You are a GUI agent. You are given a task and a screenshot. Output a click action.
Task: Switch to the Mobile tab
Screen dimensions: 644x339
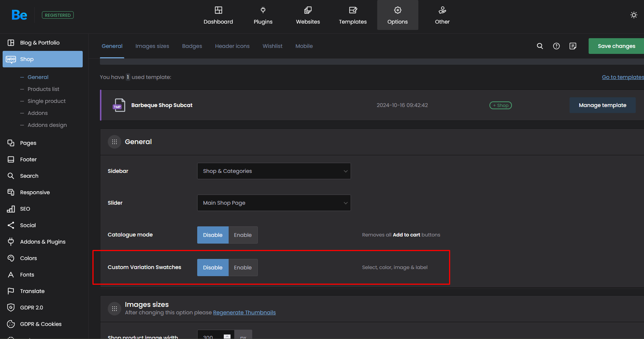click(x=304, y=46)
